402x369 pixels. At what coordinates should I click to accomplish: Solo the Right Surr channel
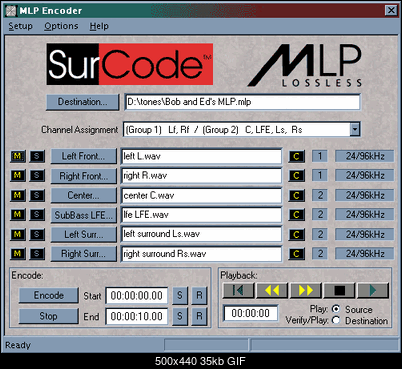pyautogui.click(x=37, y=254)
